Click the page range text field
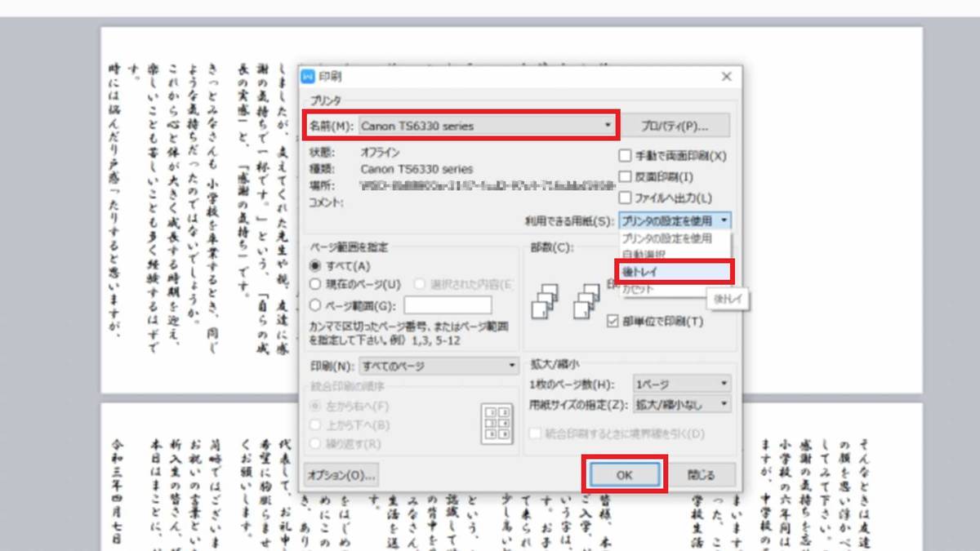The height and width of the screenshot is (551, 980). point(448,305)
